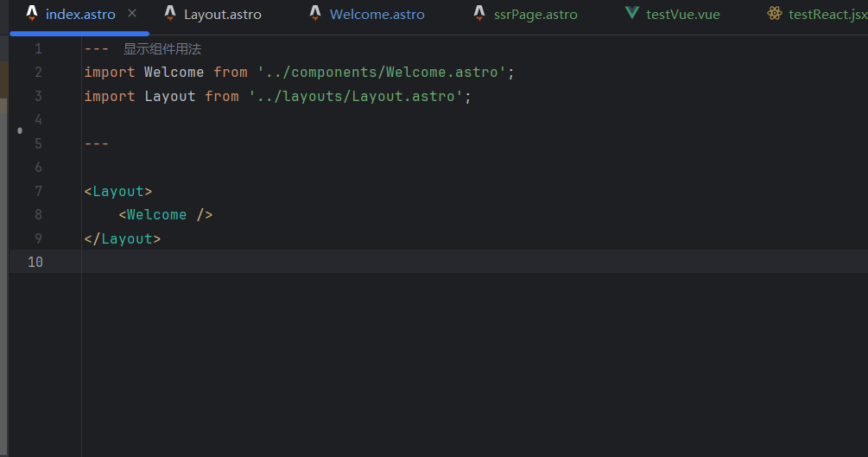Switch to the Layout.astro tab
Screen dimensions: 868x457
(x=222, y=15)
